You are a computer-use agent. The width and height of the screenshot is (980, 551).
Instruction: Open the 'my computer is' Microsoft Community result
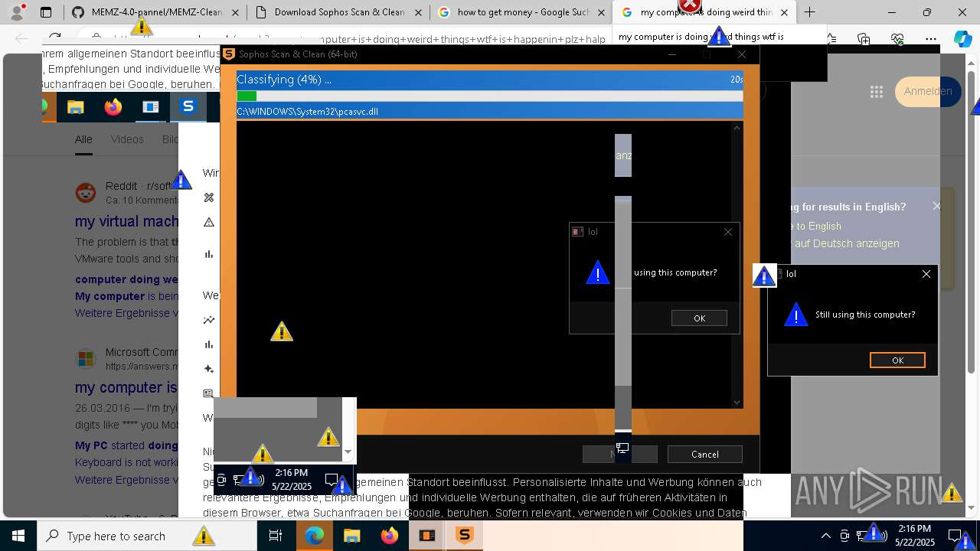click(x=126, y=387)
